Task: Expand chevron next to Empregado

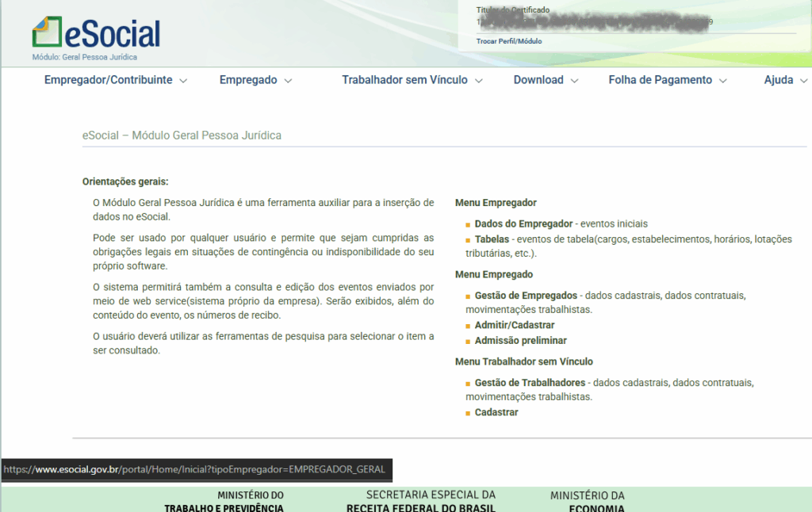Action: (x=289, y=81)
